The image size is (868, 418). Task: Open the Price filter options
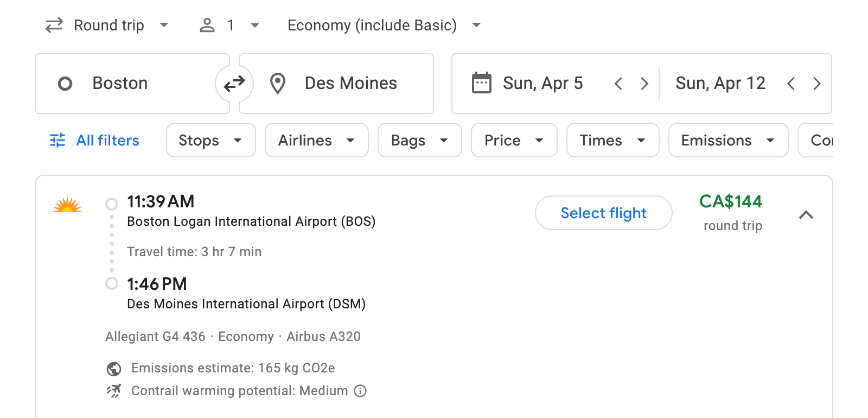click(x=513, y=140)
